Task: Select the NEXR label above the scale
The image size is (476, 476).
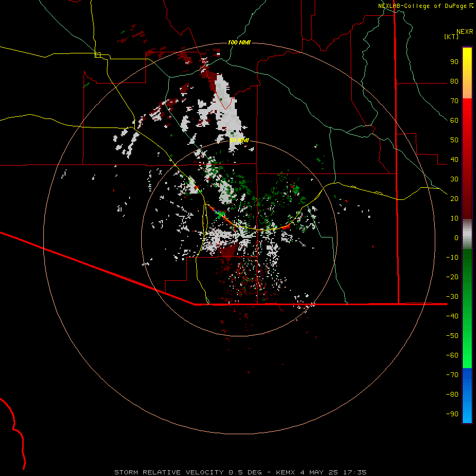Action: click(x=464, y=32)
